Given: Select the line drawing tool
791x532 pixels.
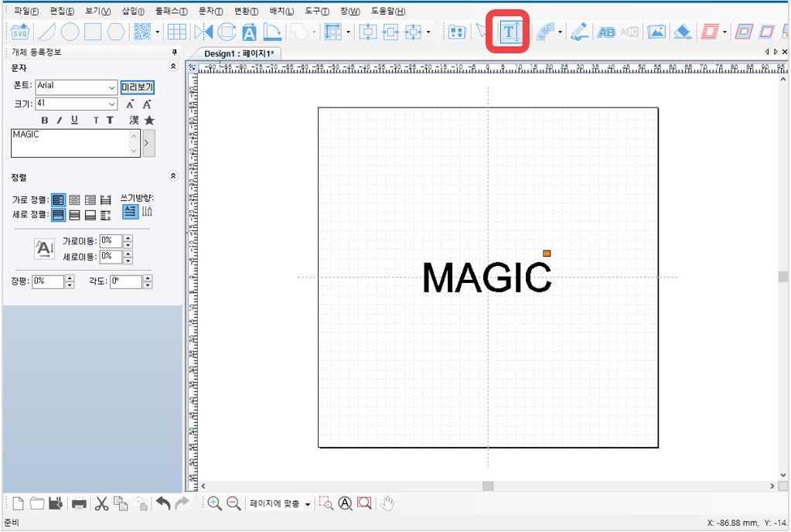Looking at the screenshot, I should [x=47, y=32].
